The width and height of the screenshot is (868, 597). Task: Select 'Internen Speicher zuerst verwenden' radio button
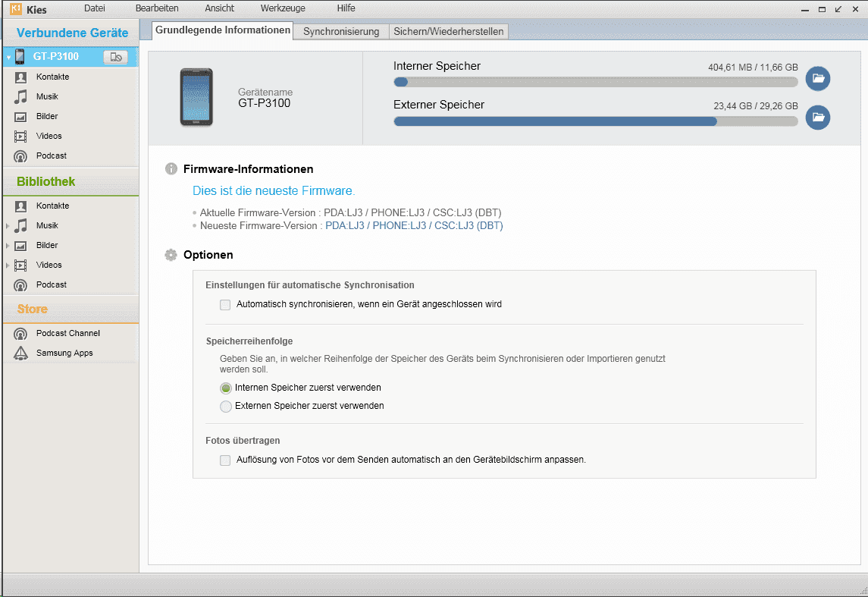coord(225,388)
